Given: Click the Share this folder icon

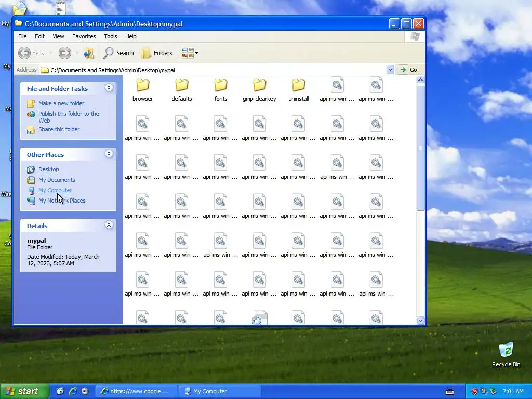Looking at the screenshot, I should 31,129.
